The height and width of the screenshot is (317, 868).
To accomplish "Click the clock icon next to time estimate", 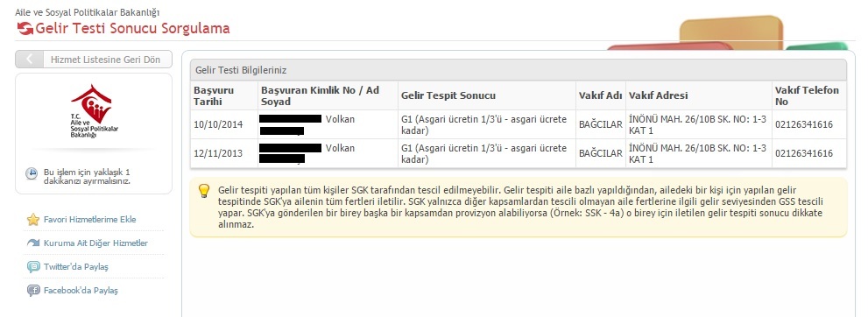I will (32, 173).
